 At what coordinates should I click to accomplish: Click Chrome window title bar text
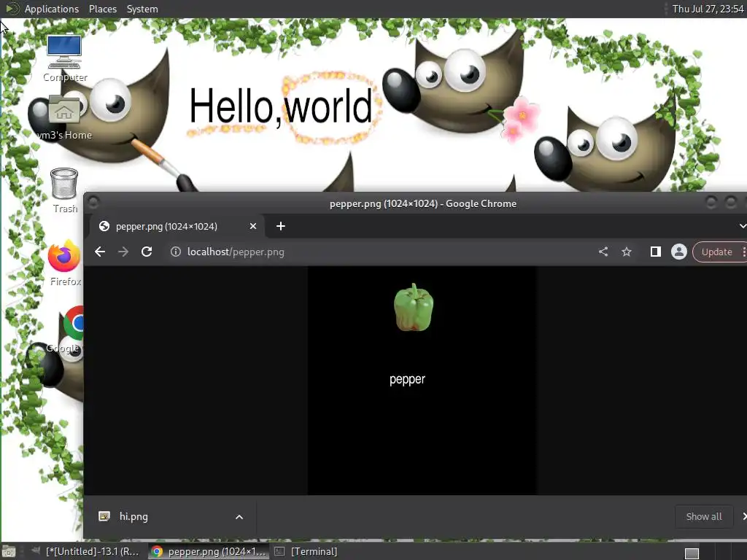423,204
